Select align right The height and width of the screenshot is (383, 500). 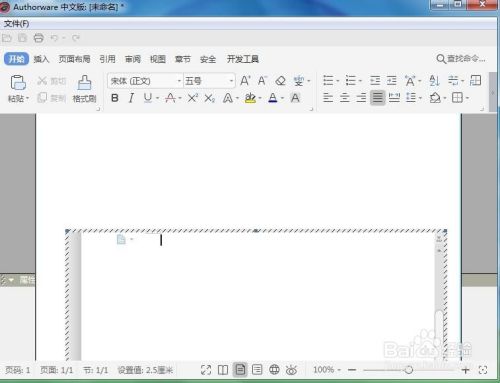361,98
